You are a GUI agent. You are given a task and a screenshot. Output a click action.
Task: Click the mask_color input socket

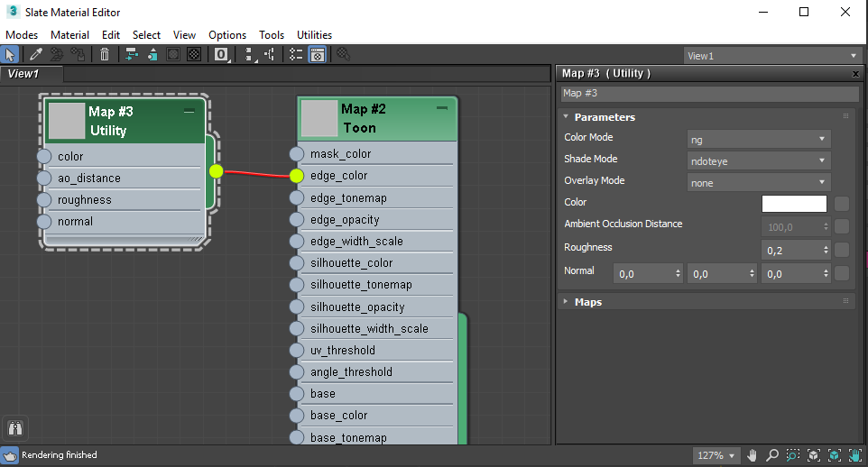pyautogui.click(x=297, y=154)
